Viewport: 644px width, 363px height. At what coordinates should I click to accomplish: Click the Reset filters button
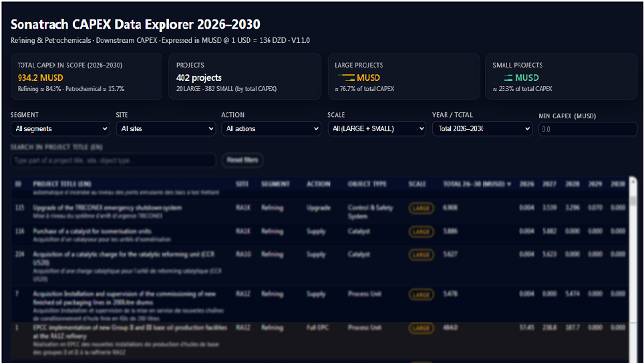tap(243, 160)
